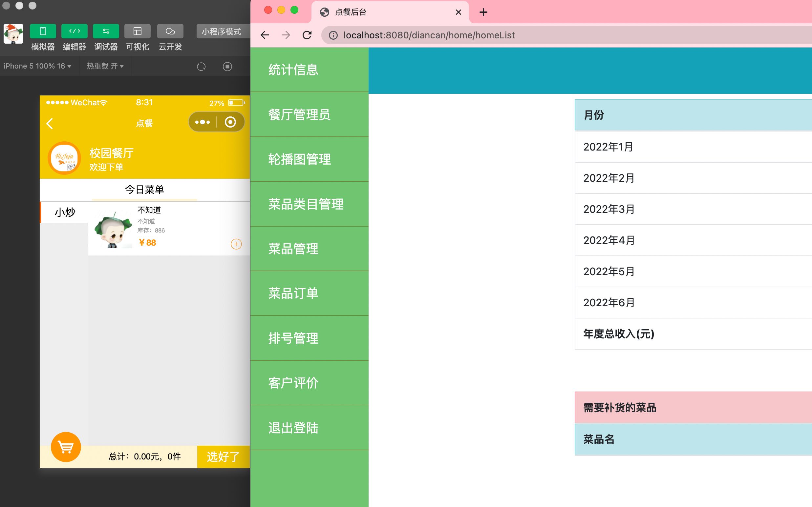
Task: Open the 热重载 hot reload dropdown
Action: (x=105, y=66)
